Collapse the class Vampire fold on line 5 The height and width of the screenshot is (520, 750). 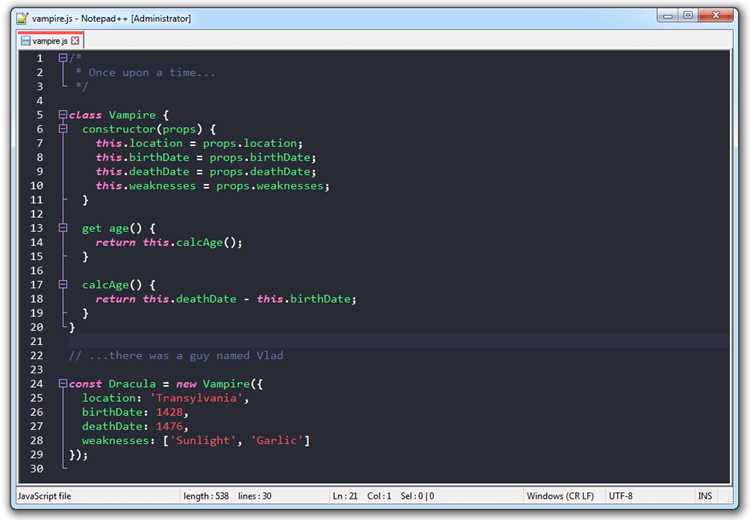[63, 114]
